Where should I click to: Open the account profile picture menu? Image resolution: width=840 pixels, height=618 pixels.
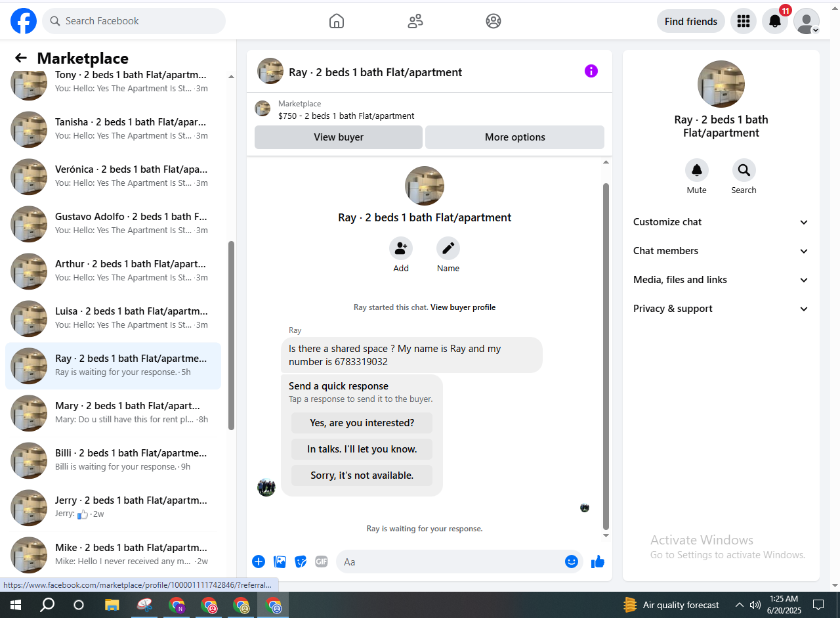(x=807, y=21)
